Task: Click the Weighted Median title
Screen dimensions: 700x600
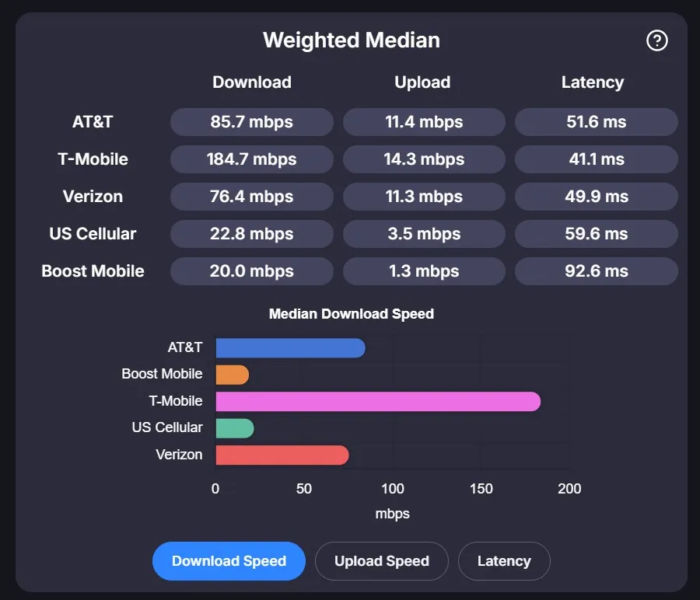Action: coord(352,40)
